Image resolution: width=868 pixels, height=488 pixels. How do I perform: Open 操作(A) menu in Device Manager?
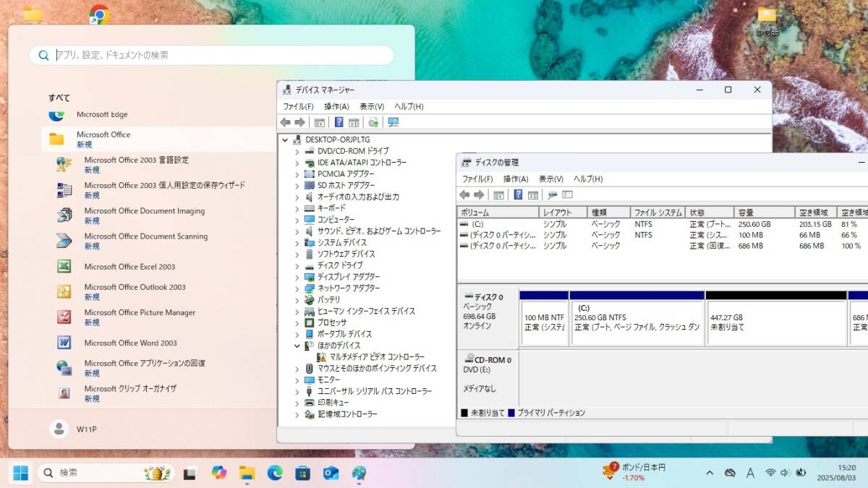coord(336,106)
